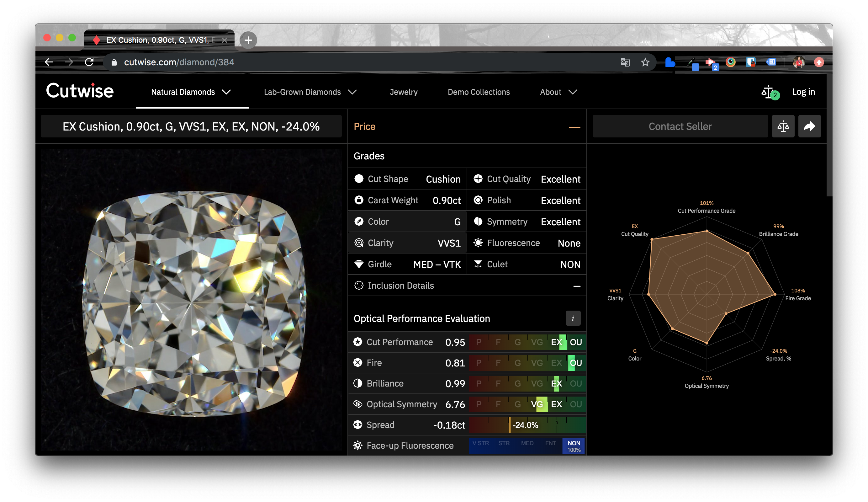Screen dimensions: 868x502
Task: Click the Spread -24.0% scale bar
Action: click(x=527, y=425)
